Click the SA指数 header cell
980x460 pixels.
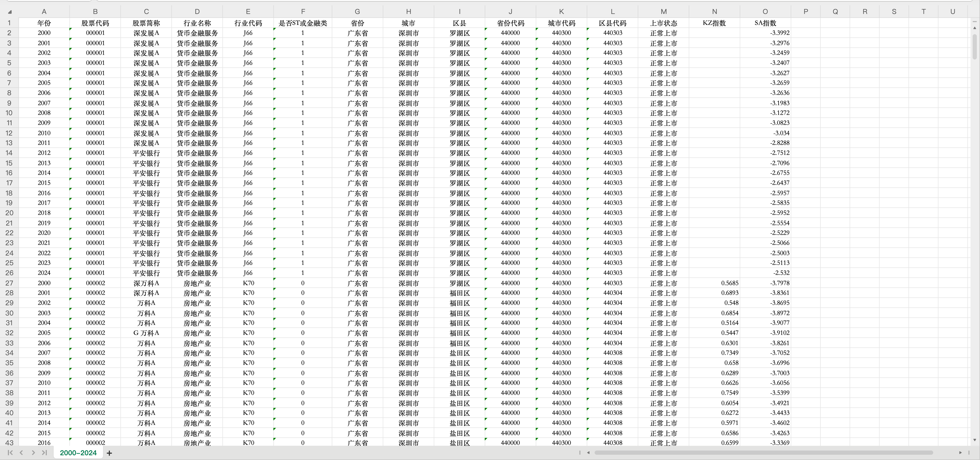765,23
